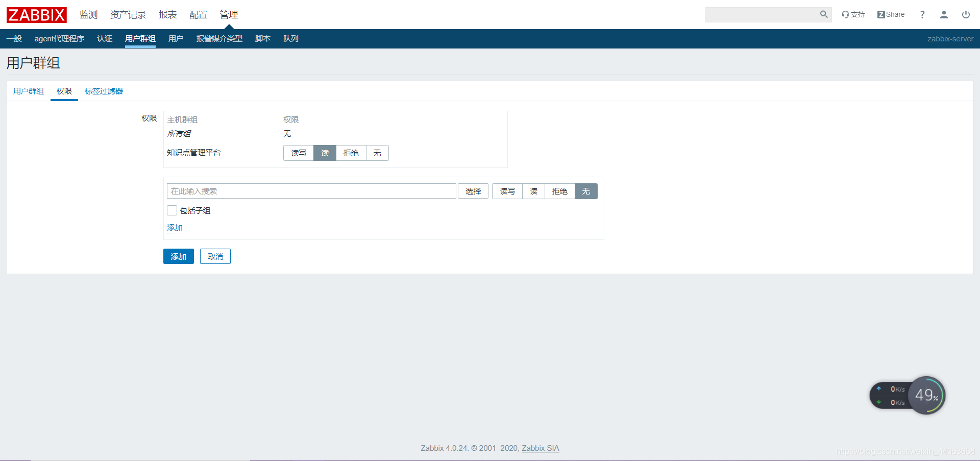Open the 资产记录 top menu

coord(128,15)
